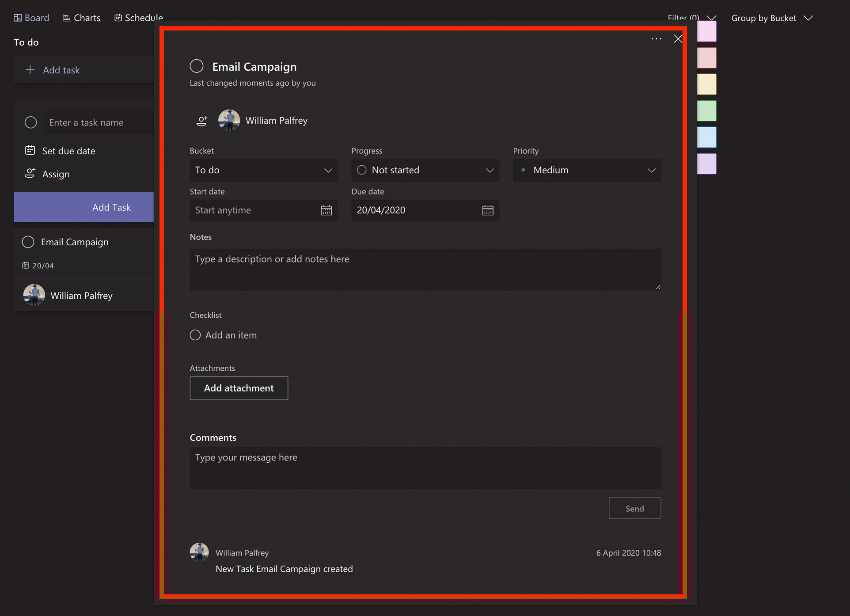The width and height of the screenshot is (850, 616).
Task: Click the Due date field 20/04/2020
Action: click(425, 210)
